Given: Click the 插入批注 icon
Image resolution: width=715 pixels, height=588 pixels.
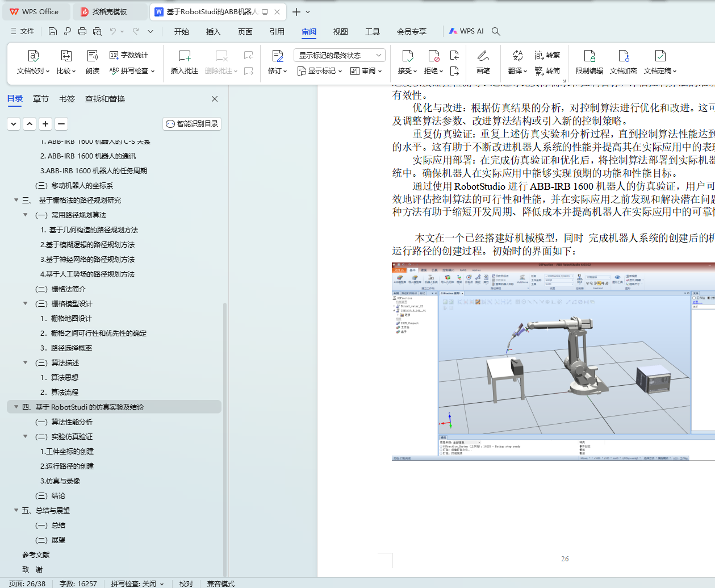Looking at the screenshot, I should coord(185,56).
